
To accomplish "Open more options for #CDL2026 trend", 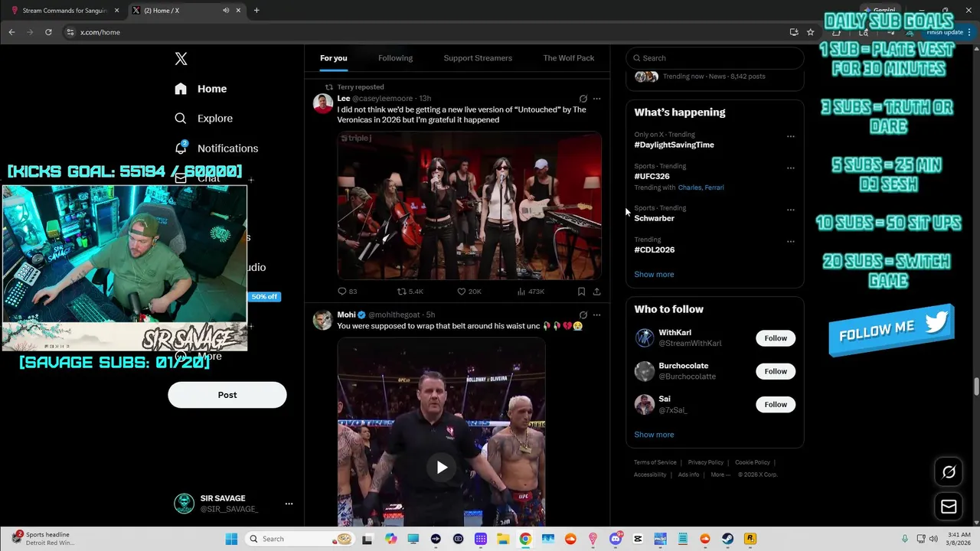I will 791,241.
